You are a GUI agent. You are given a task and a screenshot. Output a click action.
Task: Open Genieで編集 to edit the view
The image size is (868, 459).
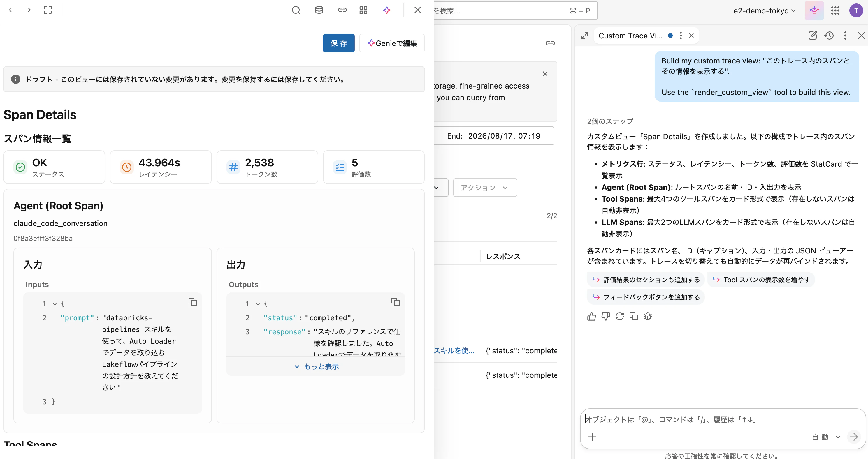click(392, 43)
